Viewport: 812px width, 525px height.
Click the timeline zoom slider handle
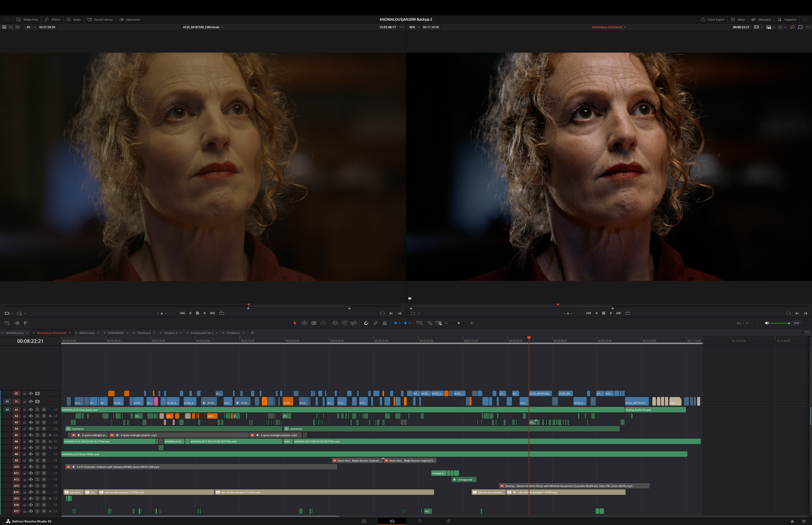[459, 323]
